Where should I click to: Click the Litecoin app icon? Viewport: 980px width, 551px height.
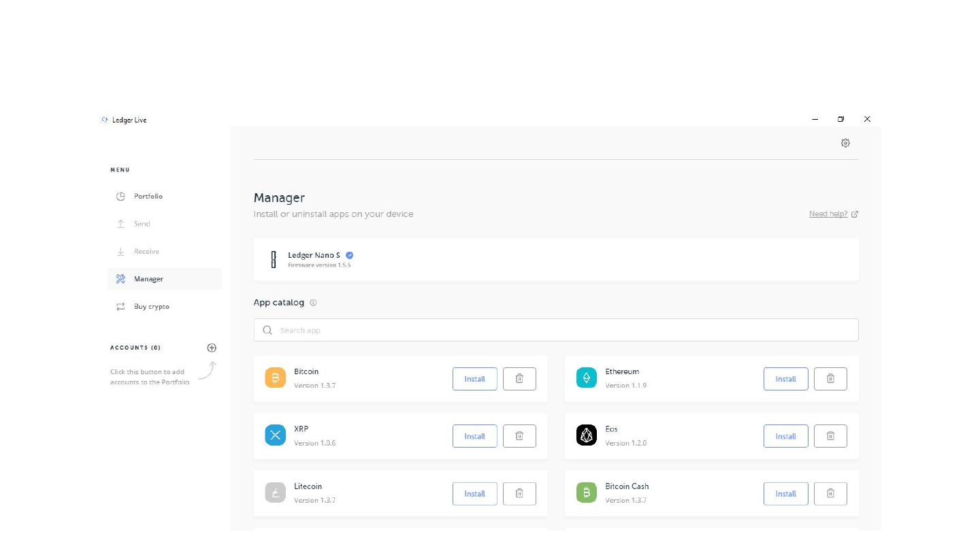[x=275, y=492]
